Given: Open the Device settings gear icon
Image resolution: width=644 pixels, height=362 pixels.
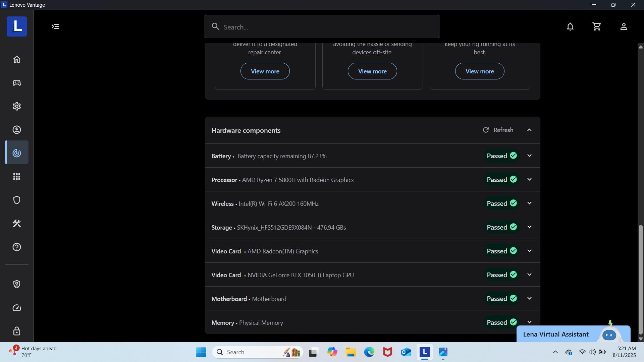Looking at the screenshot, I should 17,106.
